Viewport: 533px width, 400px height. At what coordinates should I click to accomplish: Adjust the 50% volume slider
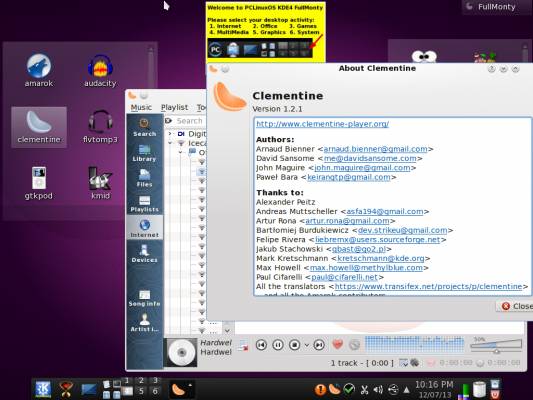(496, 346)
